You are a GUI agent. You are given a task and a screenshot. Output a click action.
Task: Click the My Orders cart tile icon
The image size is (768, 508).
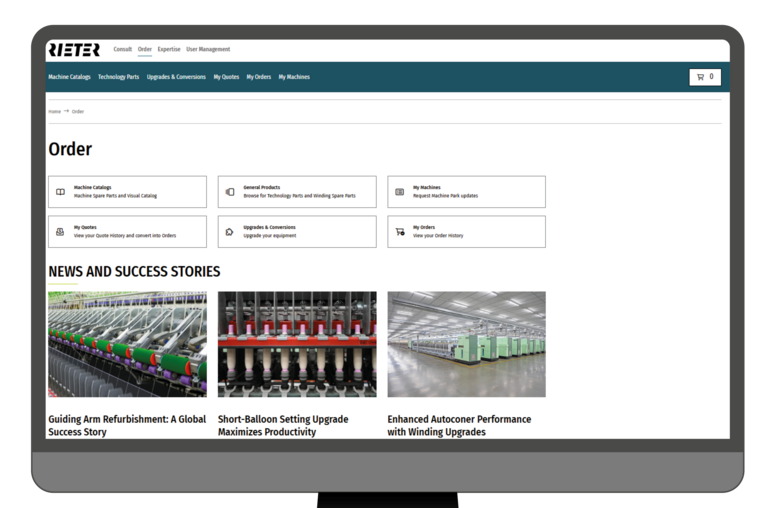[400, 232]
